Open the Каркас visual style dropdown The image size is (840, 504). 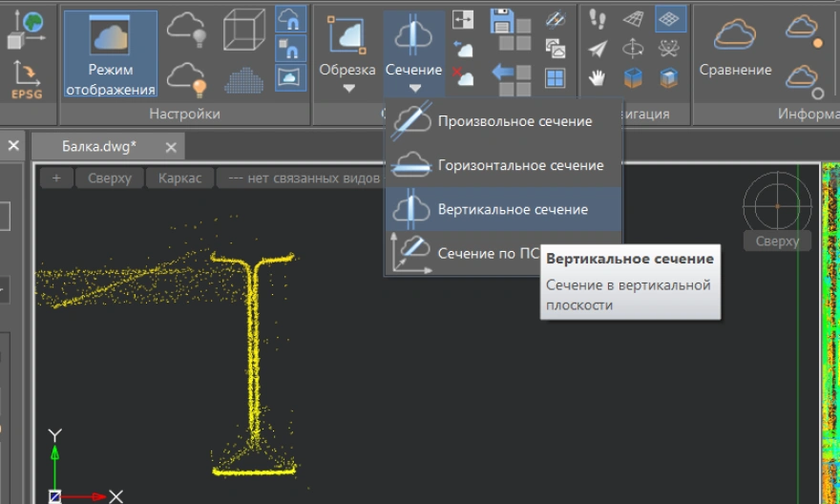click(x=179, y=178)
